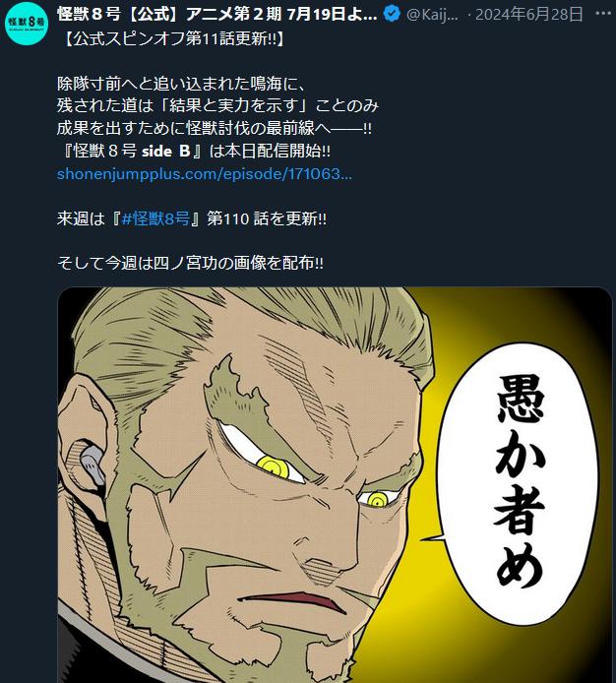This screenshot has width=616, height=683.
Task: Open the 四ノ宮功 manga image attachment
Action: 335,485
